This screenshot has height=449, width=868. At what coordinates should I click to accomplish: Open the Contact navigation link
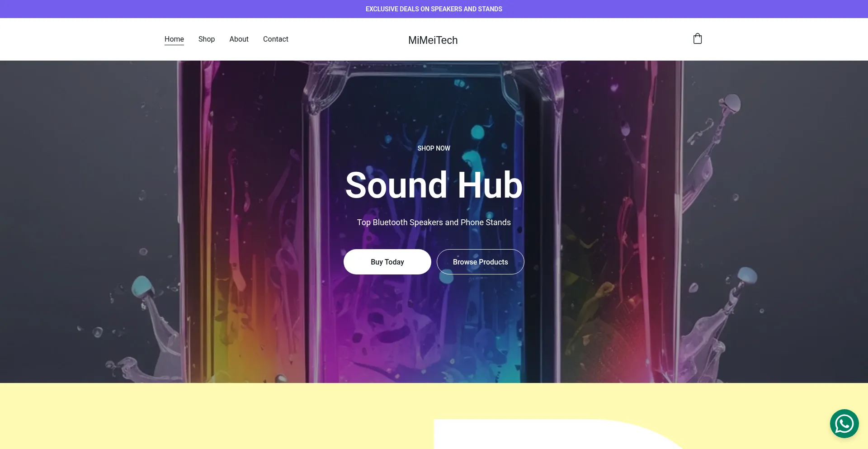tap(276, 39)
